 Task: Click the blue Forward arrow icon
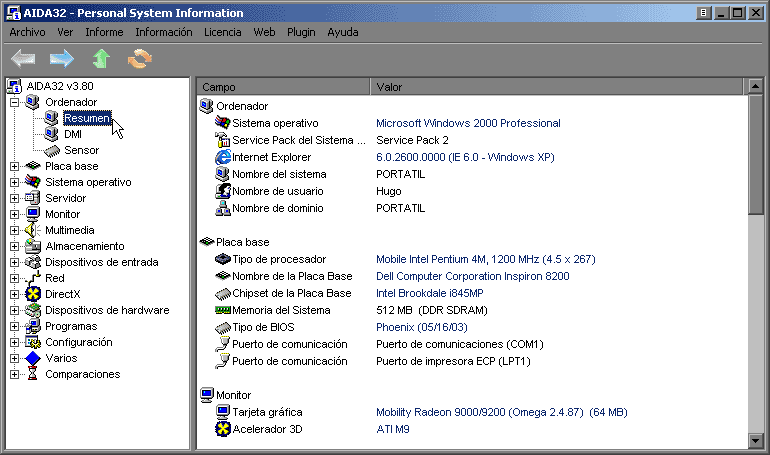(62, 59)
